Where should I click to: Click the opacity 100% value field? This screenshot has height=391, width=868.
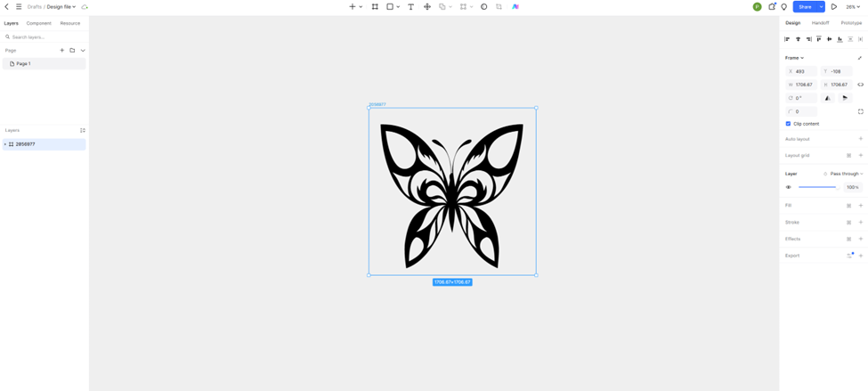(853, 187)
